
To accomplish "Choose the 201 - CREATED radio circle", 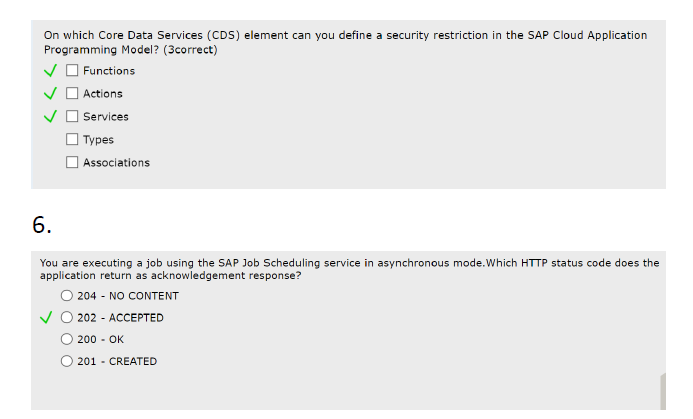I will click(67, 361).
